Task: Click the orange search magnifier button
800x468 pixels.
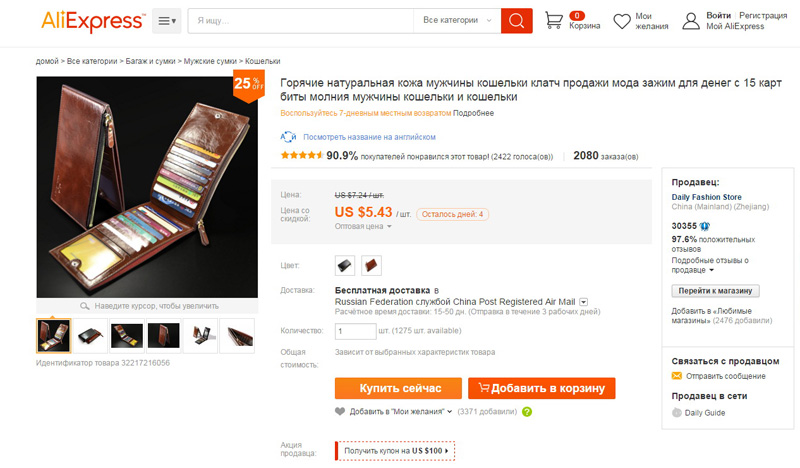Action: [516, 21]
